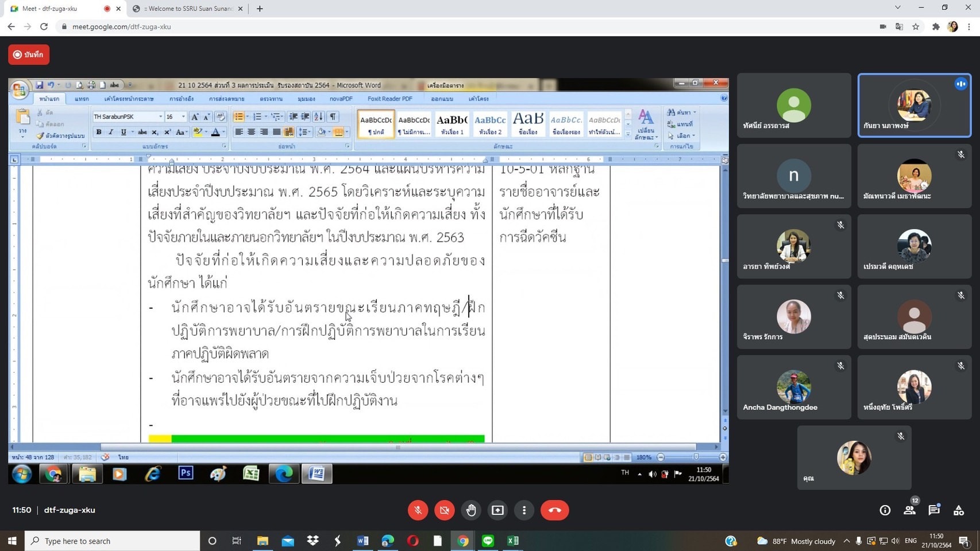Click the Windows taskbar search box

coord(113,541)
